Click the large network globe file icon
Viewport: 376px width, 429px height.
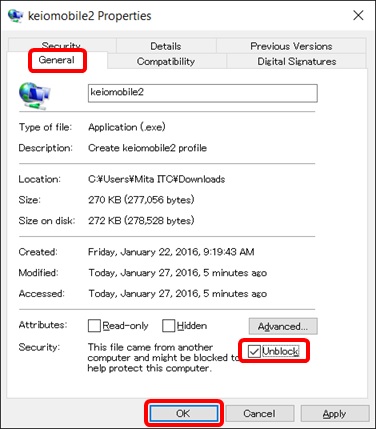35,96
